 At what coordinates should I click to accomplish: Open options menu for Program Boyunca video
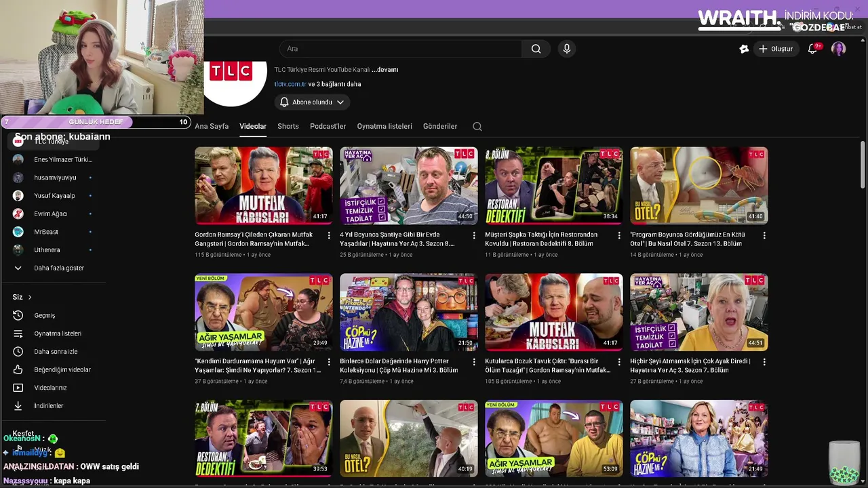(x=764, y=235)
